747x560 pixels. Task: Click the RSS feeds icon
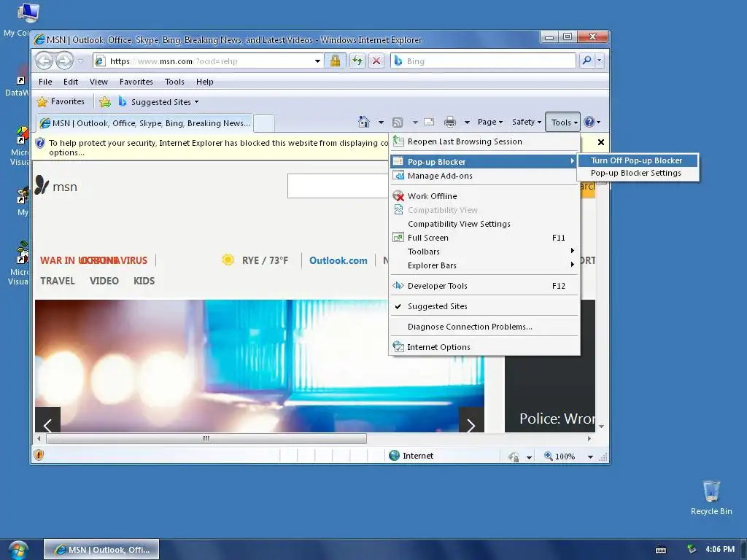point(398,122)
